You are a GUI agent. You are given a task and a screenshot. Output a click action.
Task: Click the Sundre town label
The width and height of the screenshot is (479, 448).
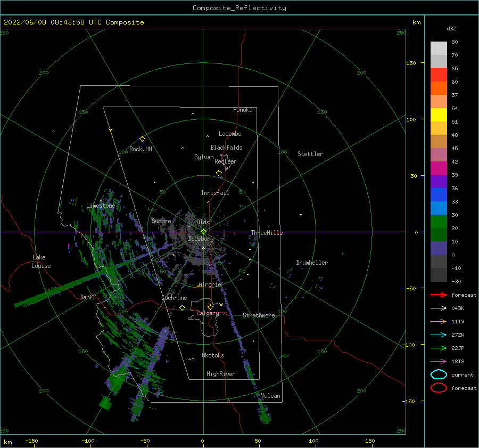tap(162, 221)
